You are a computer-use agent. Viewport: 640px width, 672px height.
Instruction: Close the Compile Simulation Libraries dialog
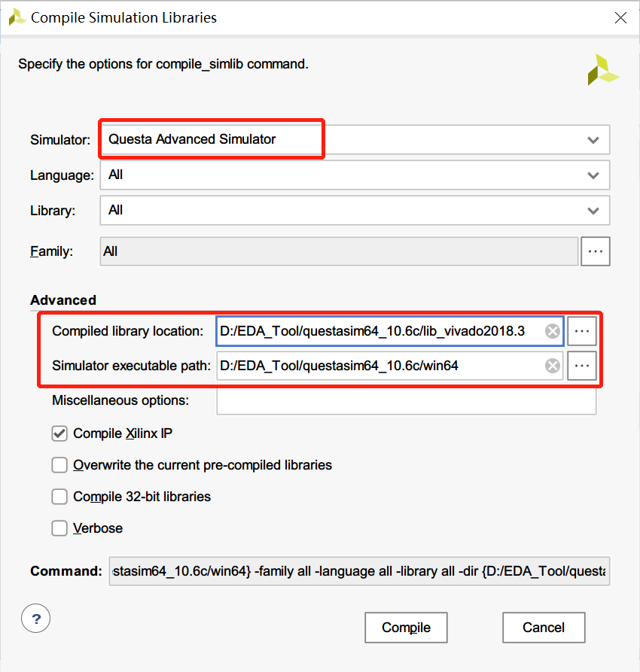click(620, 17)
